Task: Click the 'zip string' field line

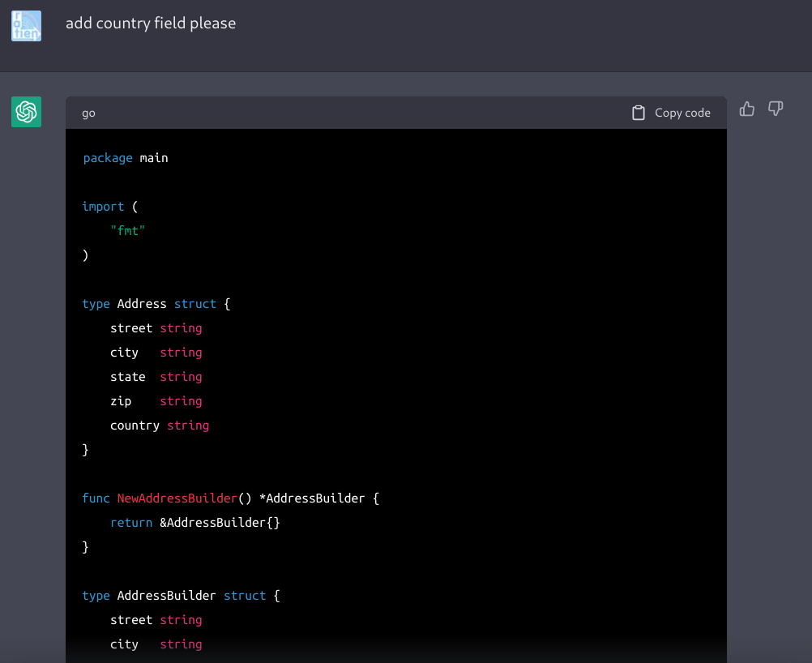Action: pos(156,401)
